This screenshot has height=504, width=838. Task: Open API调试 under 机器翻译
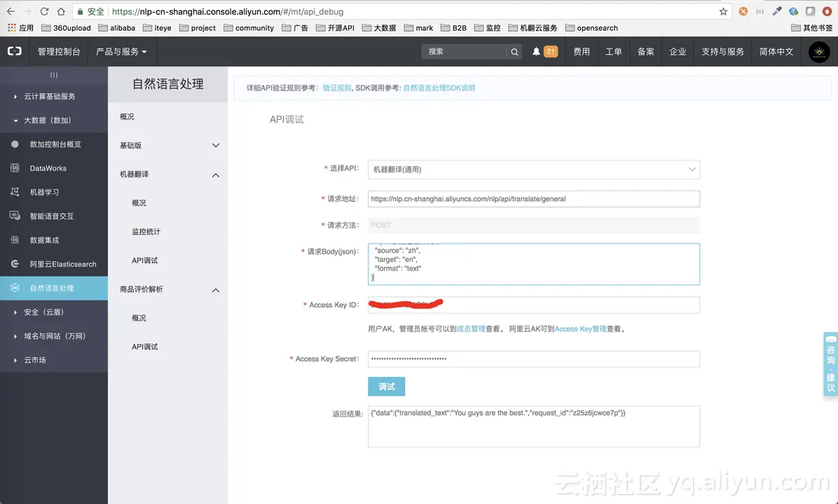pyautogui.click(x=145, y=260)
